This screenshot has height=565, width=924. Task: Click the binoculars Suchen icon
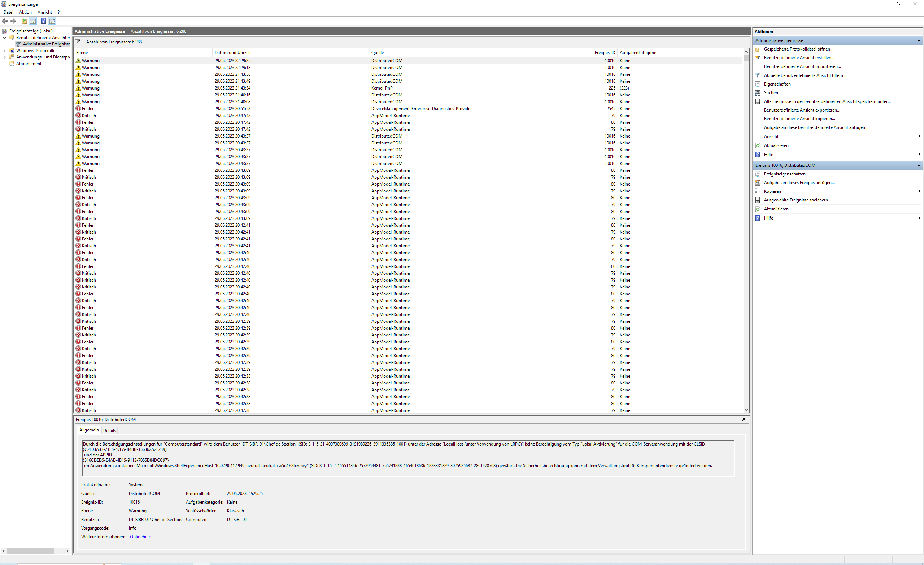point(758,93)
